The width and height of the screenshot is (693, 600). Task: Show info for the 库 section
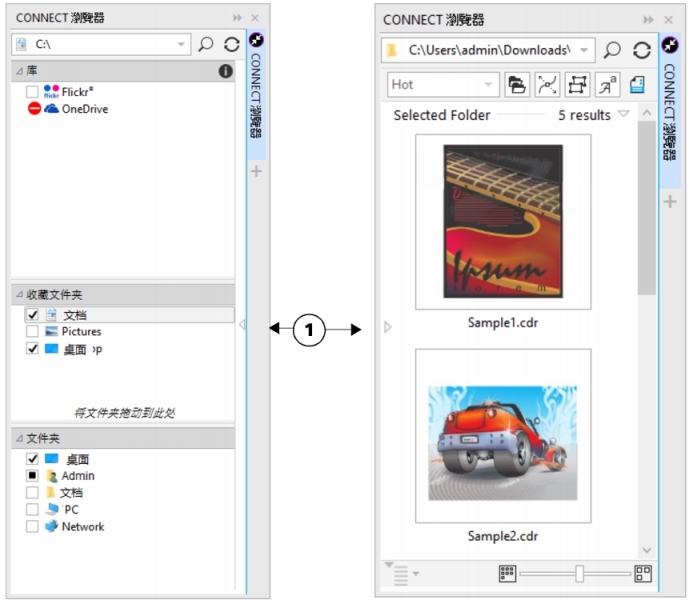[226, 72]
